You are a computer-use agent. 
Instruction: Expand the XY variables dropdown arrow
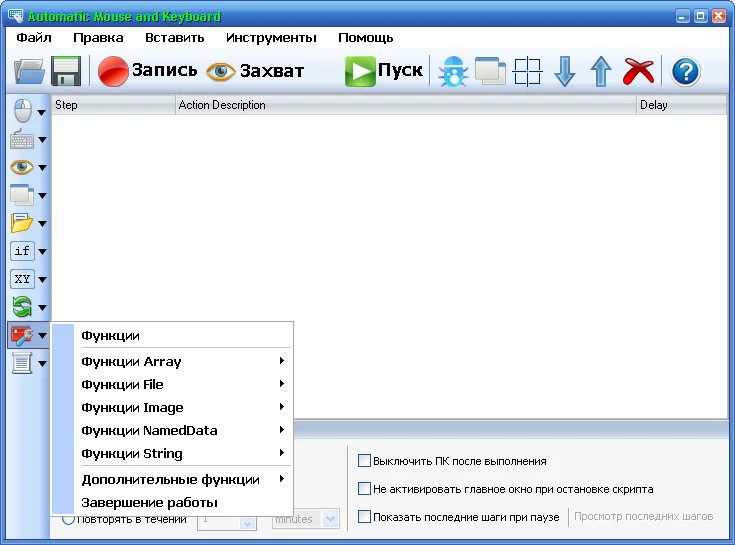click(x=42, y=280)
